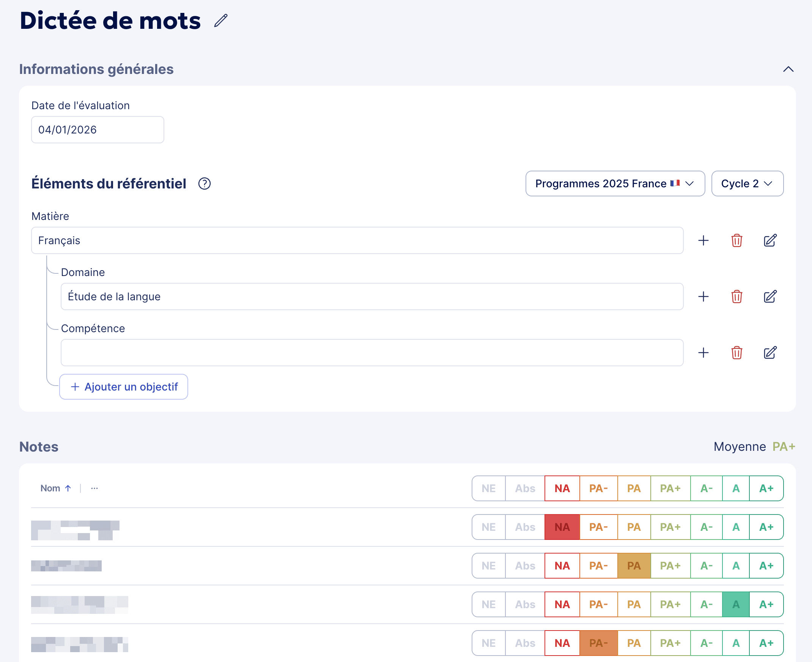Delete the Français matière using trash icon
The height and width of the screenshot is (662, 812).
click(736, 241)
